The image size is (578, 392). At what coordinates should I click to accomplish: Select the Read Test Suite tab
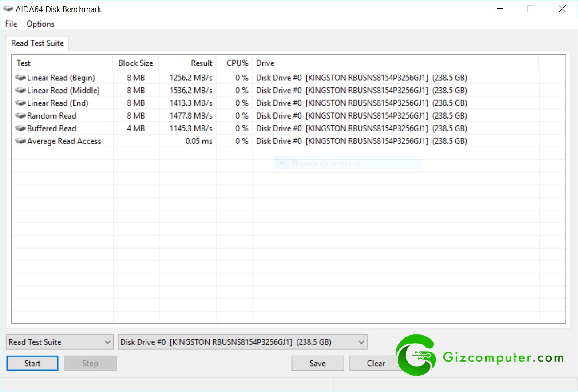point(37,43)
